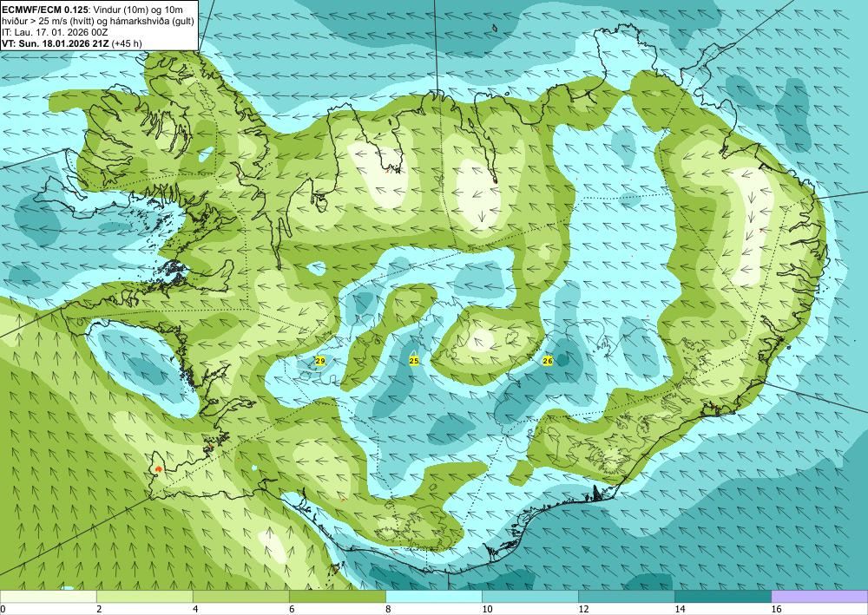Click the yellow gust label 26

pos(548,361)
